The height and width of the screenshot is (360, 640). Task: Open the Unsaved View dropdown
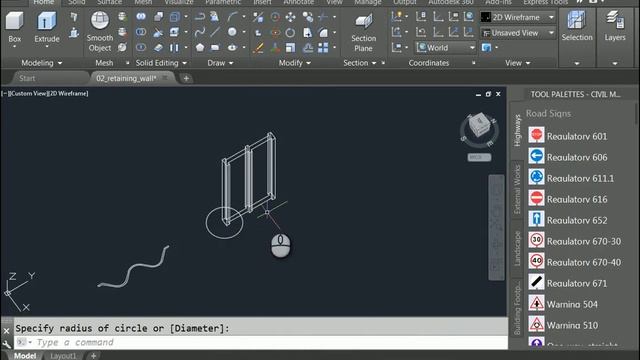coord(518,33)
